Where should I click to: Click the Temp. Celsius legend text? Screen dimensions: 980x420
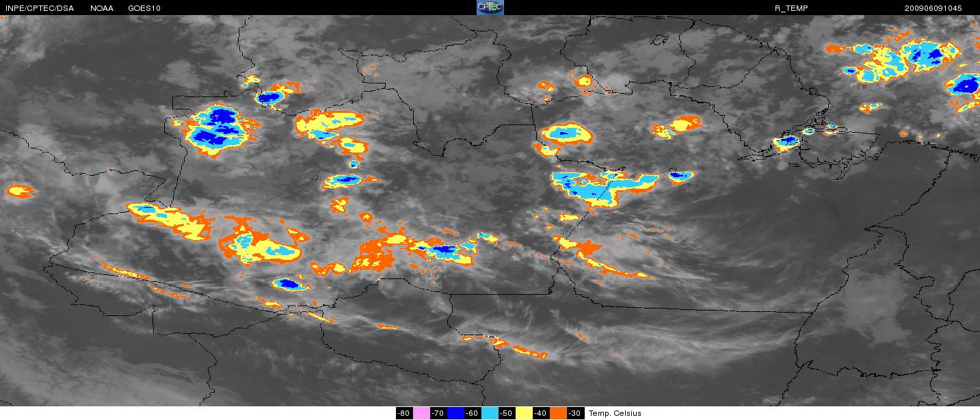(x=615, y=413)
